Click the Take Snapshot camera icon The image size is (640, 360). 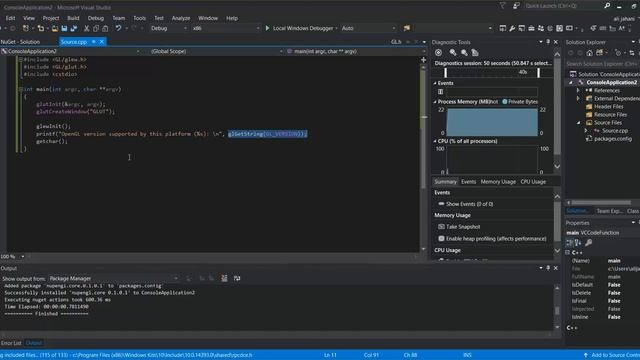point(441,227)
